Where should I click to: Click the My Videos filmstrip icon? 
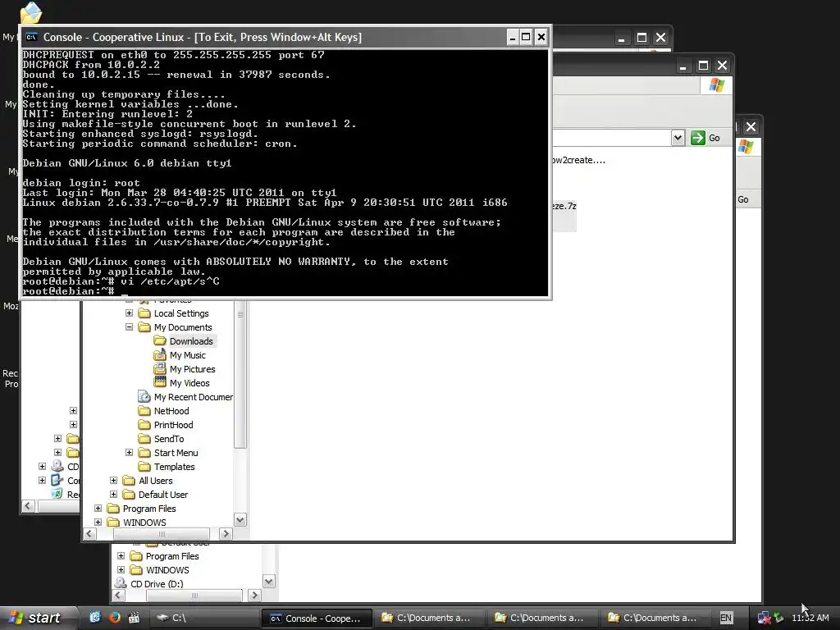tap(160, 382)
